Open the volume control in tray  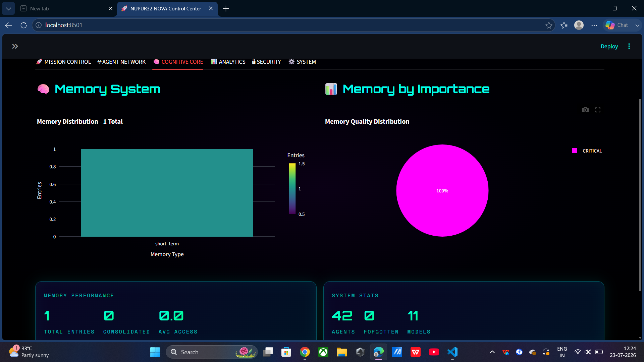[x=588, y=352]
